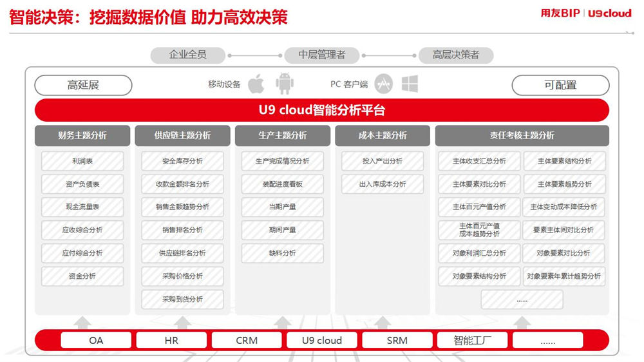The height and width of the screenshot is (362, 644).
Task: Click the 用友BIP logo
Action: [560, 13]
